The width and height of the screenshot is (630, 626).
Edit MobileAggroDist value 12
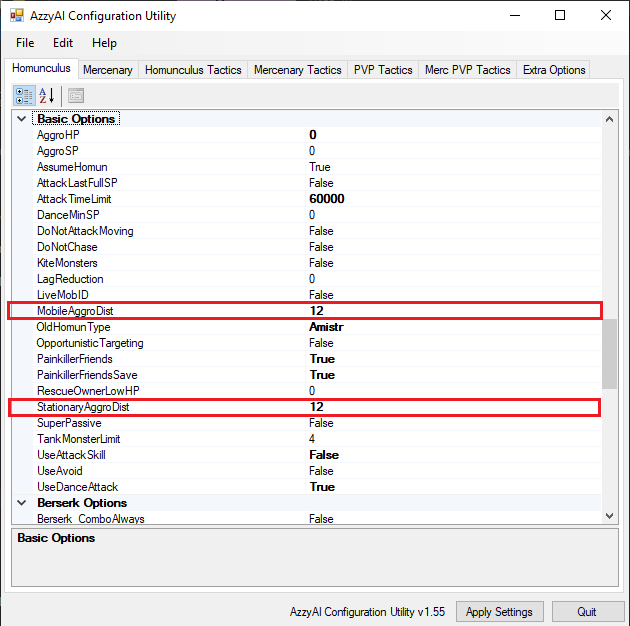(453, 311)
